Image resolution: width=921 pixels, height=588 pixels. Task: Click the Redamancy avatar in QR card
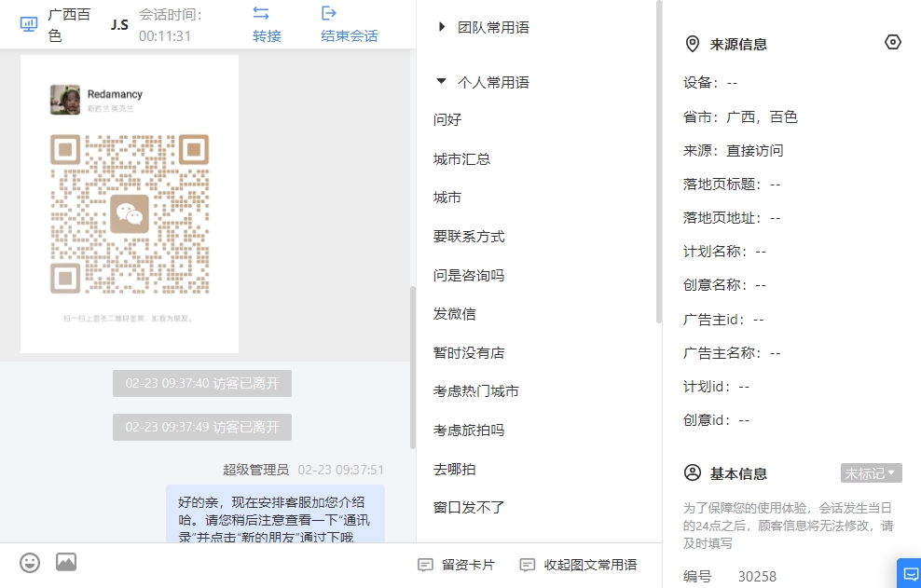coord(65,100)
